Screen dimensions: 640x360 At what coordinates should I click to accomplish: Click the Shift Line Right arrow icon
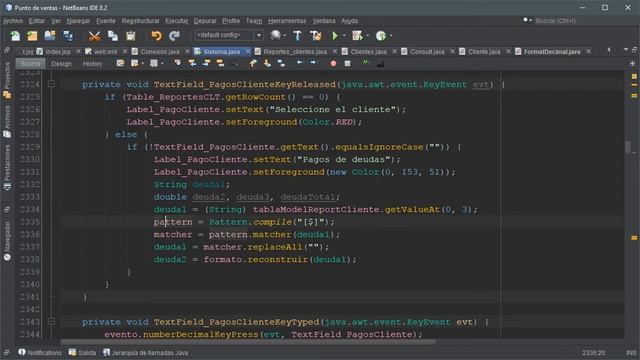(x=313, y=63)
